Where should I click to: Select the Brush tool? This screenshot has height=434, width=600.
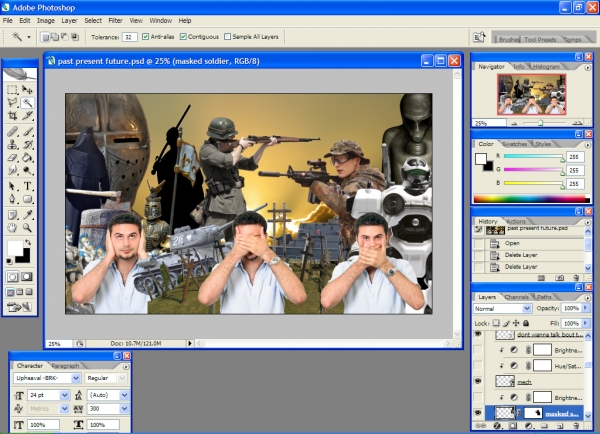click(x=27, y=132)
